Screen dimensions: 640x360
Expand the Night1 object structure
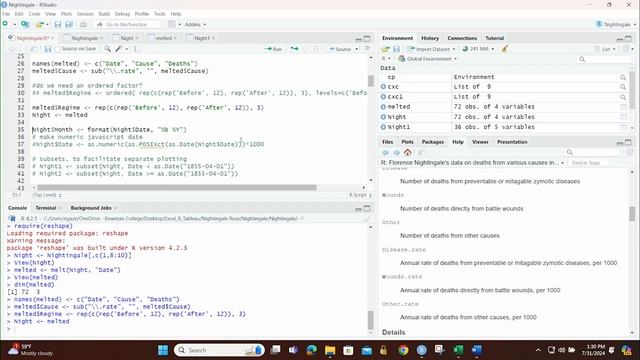383,127
